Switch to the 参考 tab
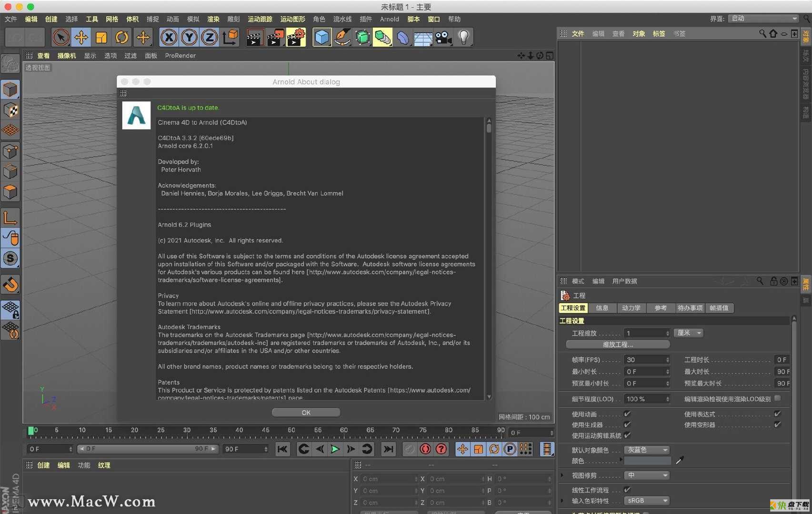This screenshot has height=514, width=812. coord(660,308)
